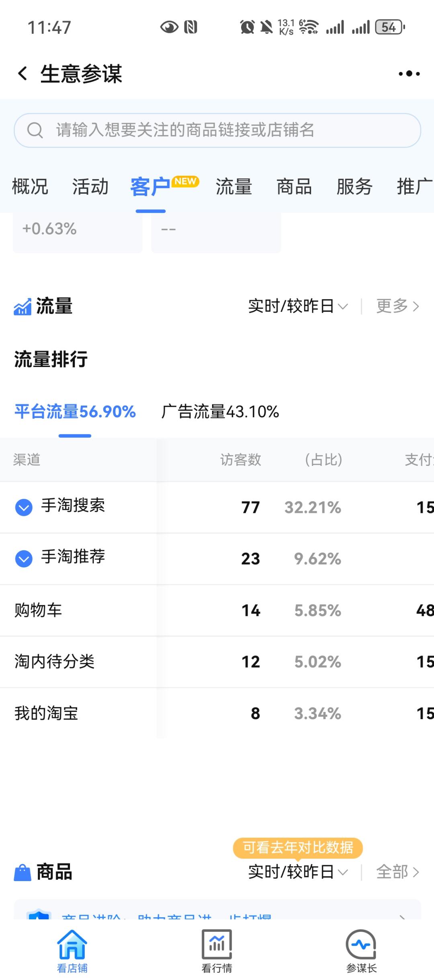Open 实时/较昨日 dropdown in 商品 section
Image resolution: width=434 pixels, height=980 pixels.
(x=298, y=872)
